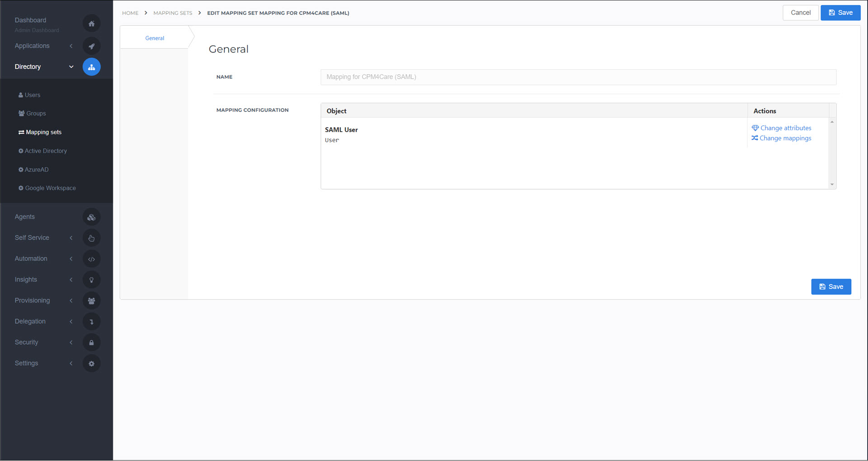Click the Applications rocket icon
The height and width of the screenshot is (461, 868).
91,46
